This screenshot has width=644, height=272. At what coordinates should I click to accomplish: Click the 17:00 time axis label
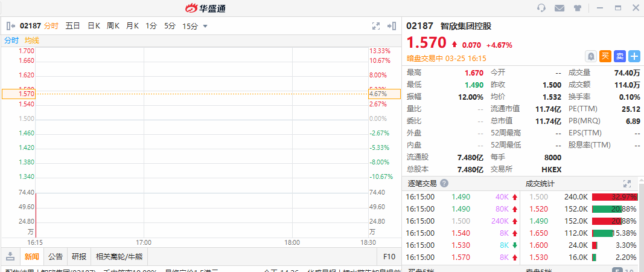144,242
